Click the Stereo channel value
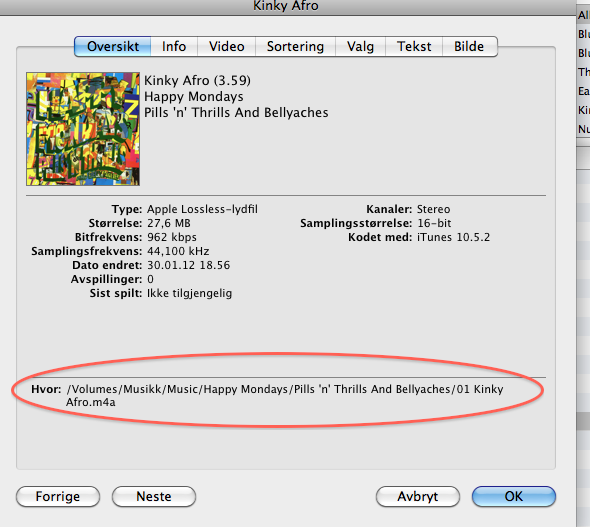The height and width of the screenshot is (527, 590). (x=433, y=209)
